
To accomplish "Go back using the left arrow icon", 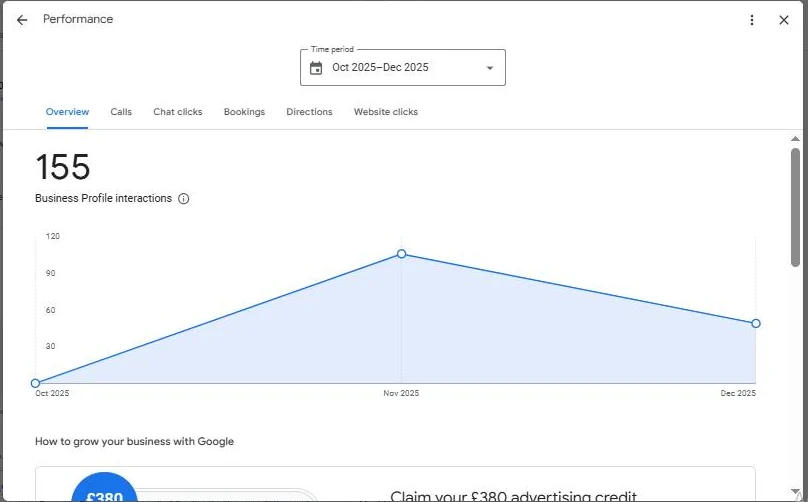I will point(22,20).
